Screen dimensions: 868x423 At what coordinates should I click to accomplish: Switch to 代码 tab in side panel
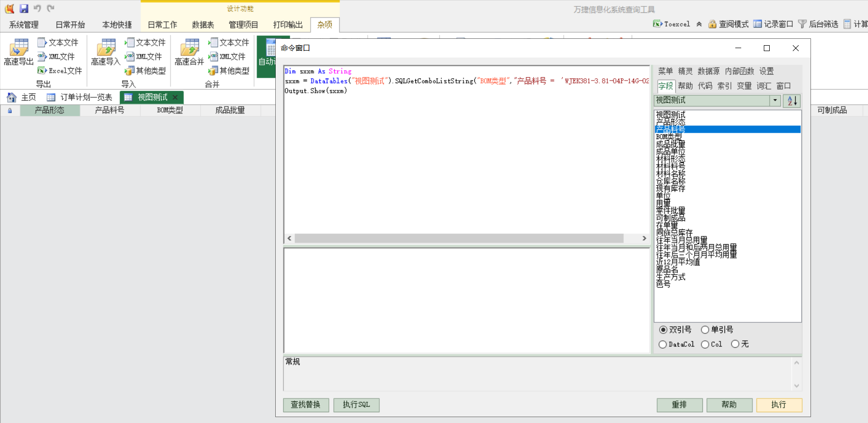[x=705, y=86]
